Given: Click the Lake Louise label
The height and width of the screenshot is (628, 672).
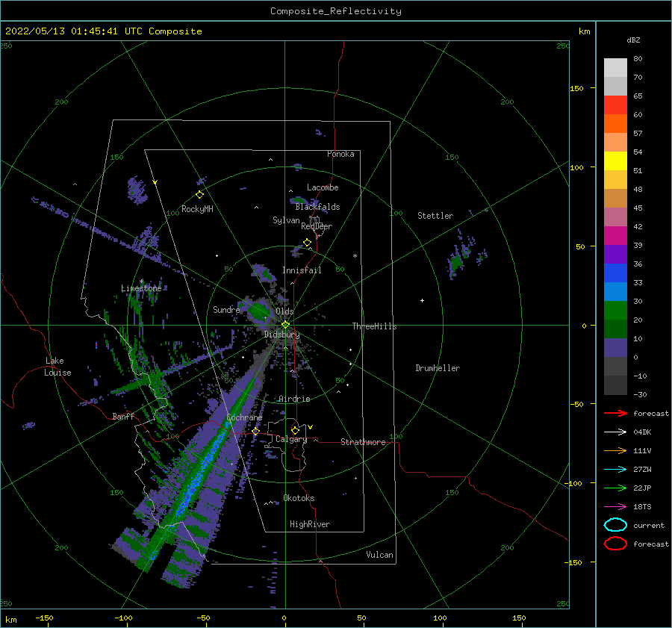Looking at the screenshot, I should click(x=57, y=367).
